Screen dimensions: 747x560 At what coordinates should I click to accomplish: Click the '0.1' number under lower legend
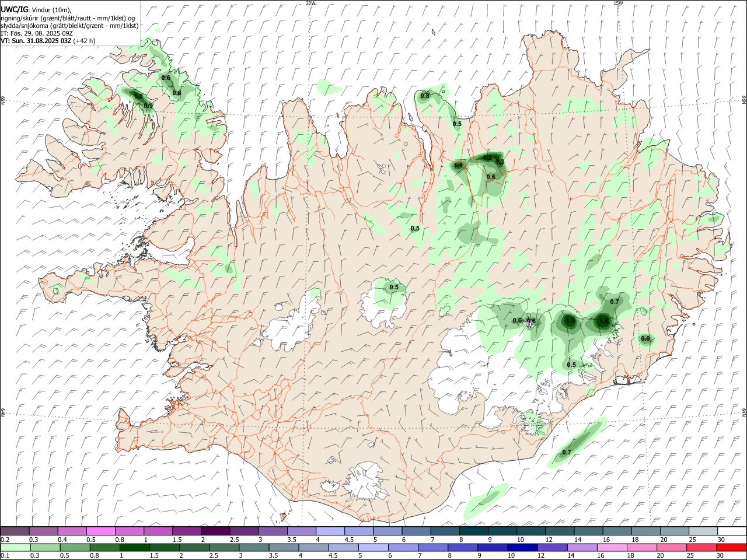[x=5, y=556]
